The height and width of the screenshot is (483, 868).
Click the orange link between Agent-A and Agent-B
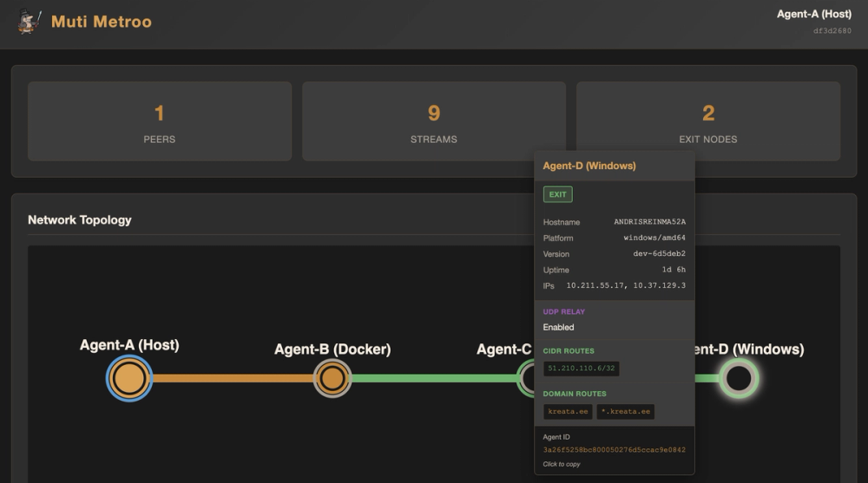[233, 378]
